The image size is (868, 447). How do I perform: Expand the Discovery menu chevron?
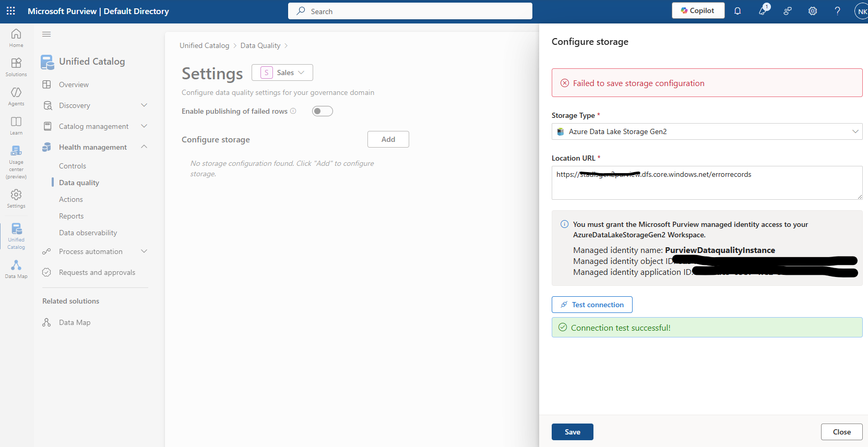coord(144,105)
